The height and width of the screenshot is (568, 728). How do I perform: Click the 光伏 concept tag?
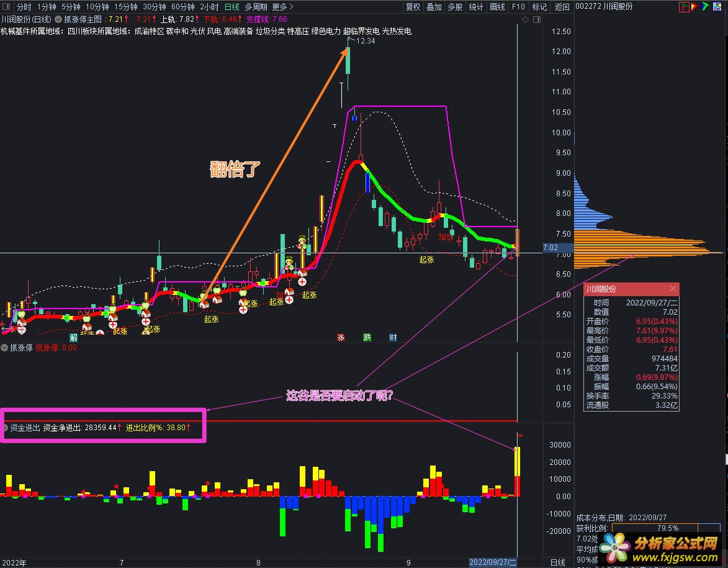coord(198,31)
